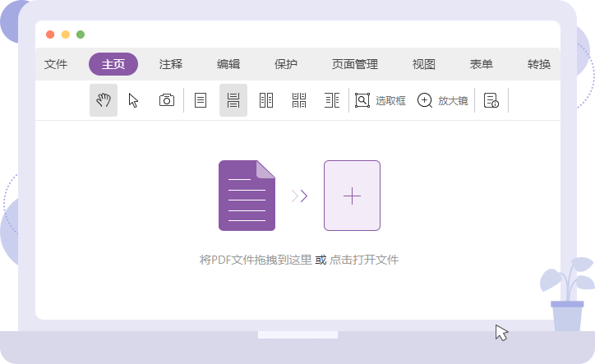Switch to the 视图 tab

tap(424, 64)
